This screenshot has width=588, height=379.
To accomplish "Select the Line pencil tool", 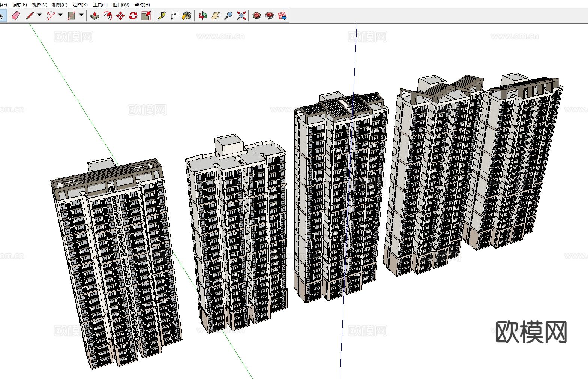I will pos(30,16).
